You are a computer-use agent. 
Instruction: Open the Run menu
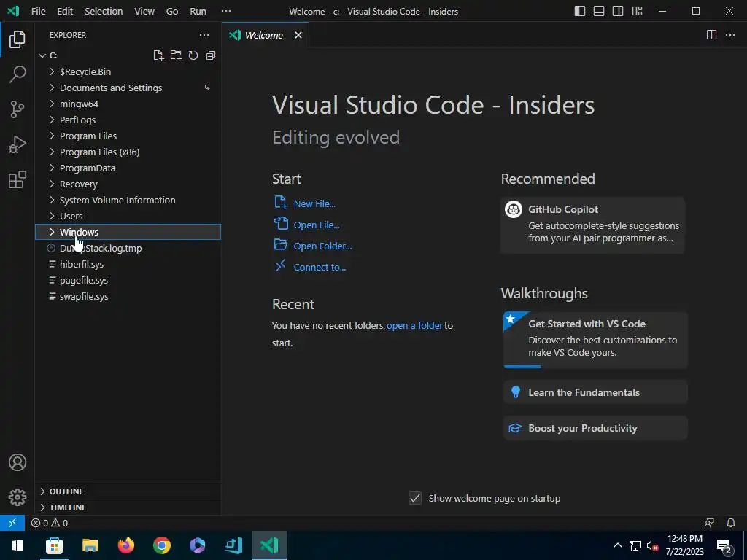tap(198, 11)
